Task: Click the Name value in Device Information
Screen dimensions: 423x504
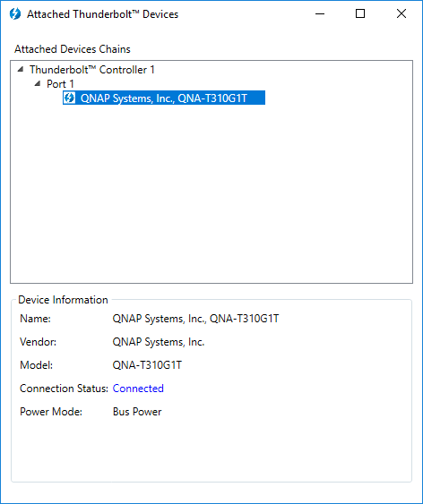Action: point(195,319)
